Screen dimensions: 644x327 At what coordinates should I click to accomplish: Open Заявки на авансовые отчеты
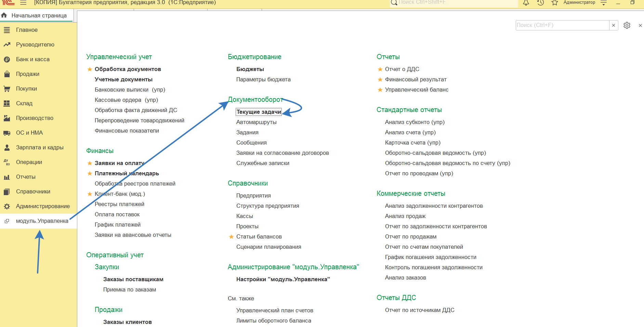[x=133, y=235]
